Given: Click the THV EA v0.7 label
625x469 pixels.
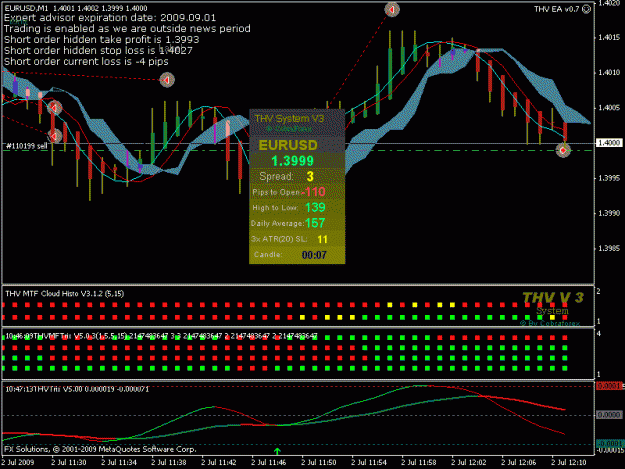Looking at the screenshot, I should (557, 9).
